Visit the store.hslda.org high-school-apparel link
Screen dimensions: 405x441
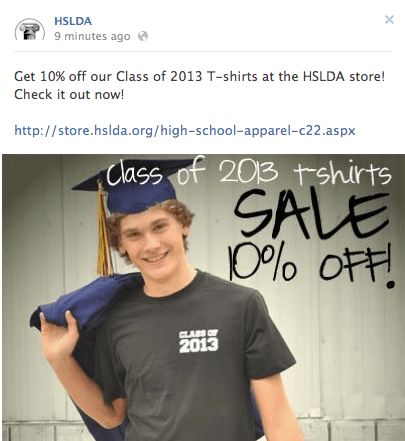tap(185, 130)
